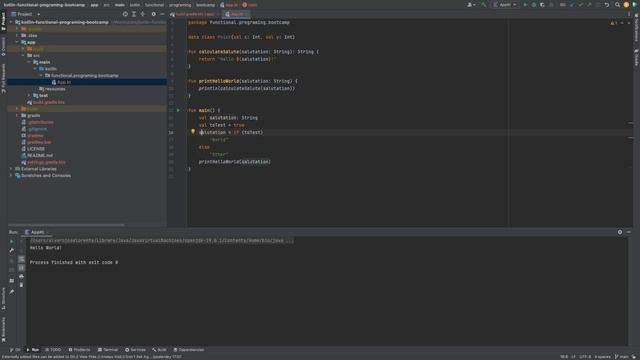Image resolution: width=640 pixels, height=360 pixels.
Task: Select resources folder in tree
Action: [x=52, y=89]
